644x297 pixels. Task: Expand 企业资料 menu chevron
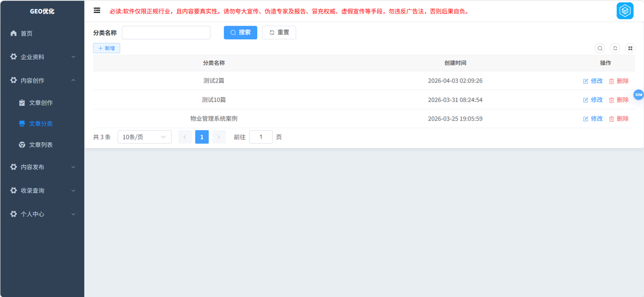tap(73, 57)
